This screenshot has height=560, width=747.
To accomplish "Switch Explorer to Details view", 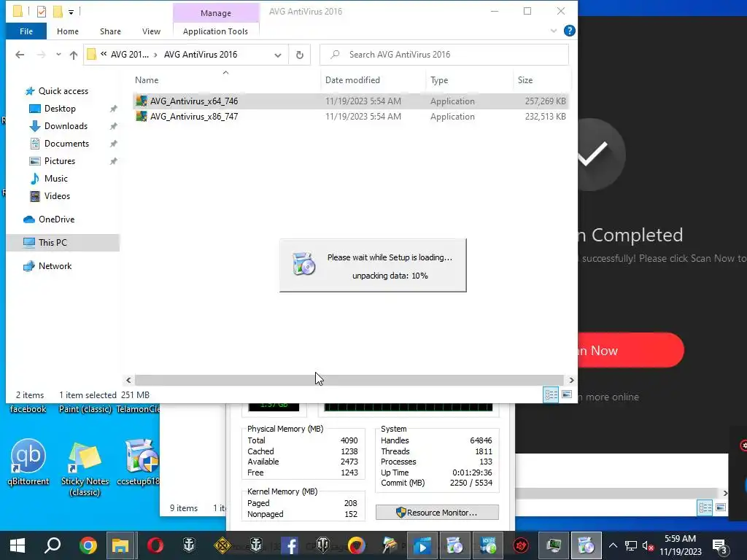I will [x=551, y=394].
